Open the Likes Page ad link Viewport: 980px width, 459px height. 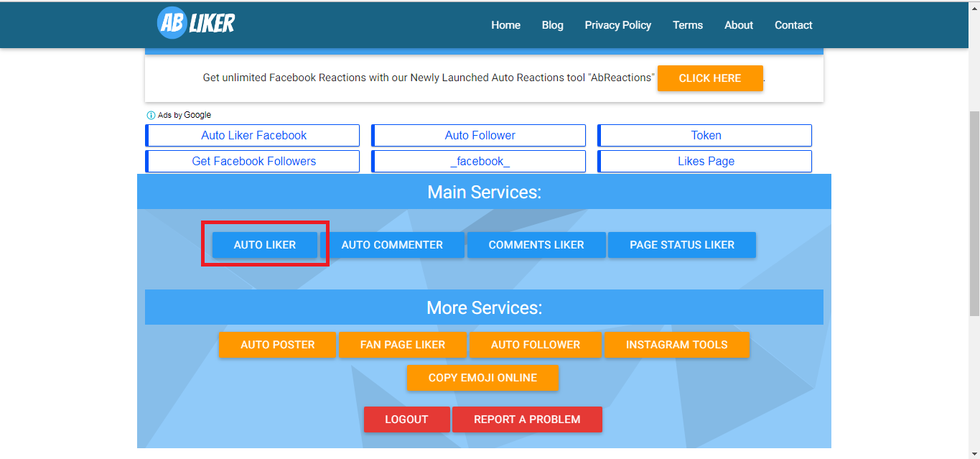click(705, 161)
